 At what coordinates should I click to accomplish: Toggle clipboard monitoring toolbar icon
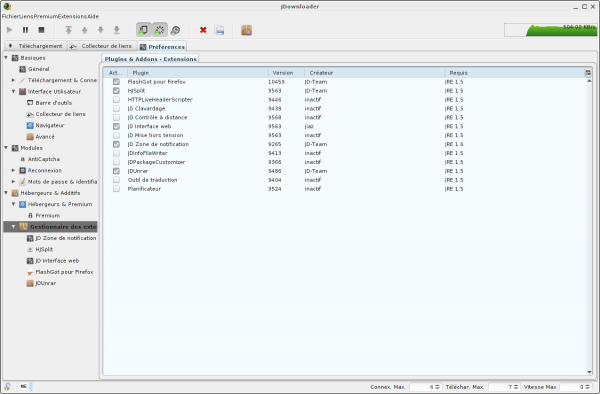[x=143, y=30]
